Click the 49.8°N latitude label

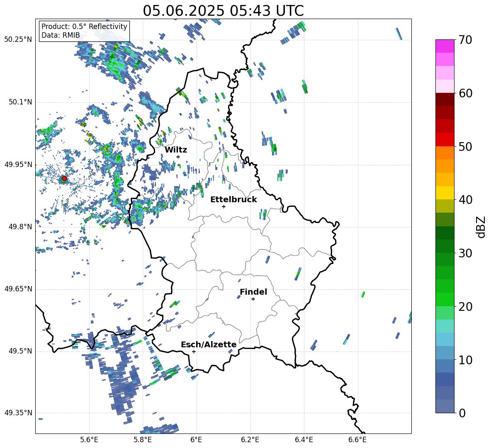pos(20,227)
